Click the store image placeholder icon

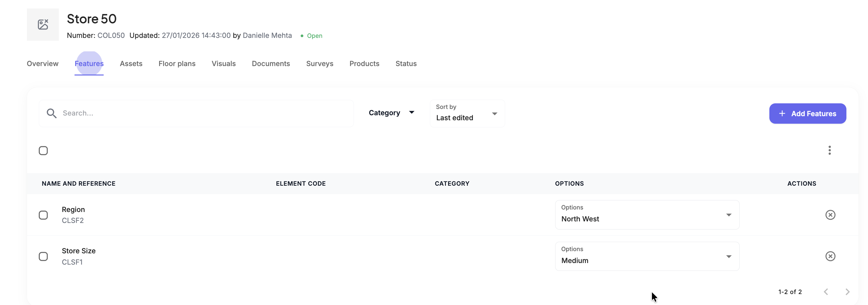pos(43,25)
